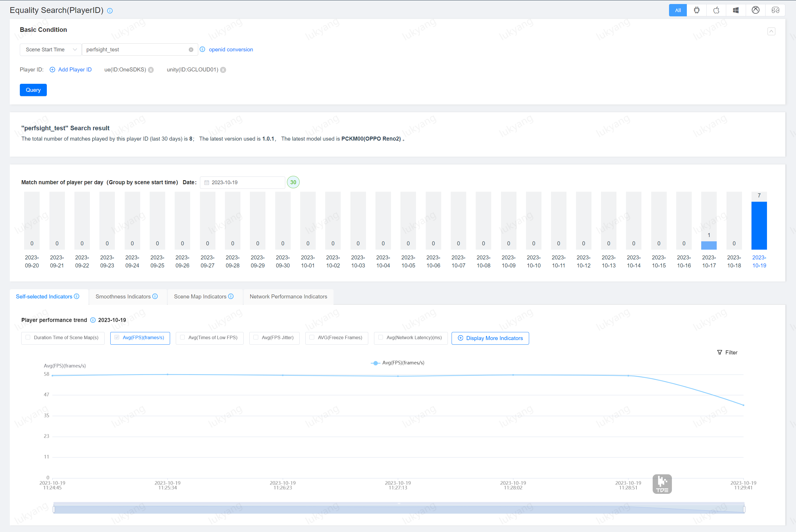Click the openid conversion link
The image size is (796, 532).
pos(231,50)
